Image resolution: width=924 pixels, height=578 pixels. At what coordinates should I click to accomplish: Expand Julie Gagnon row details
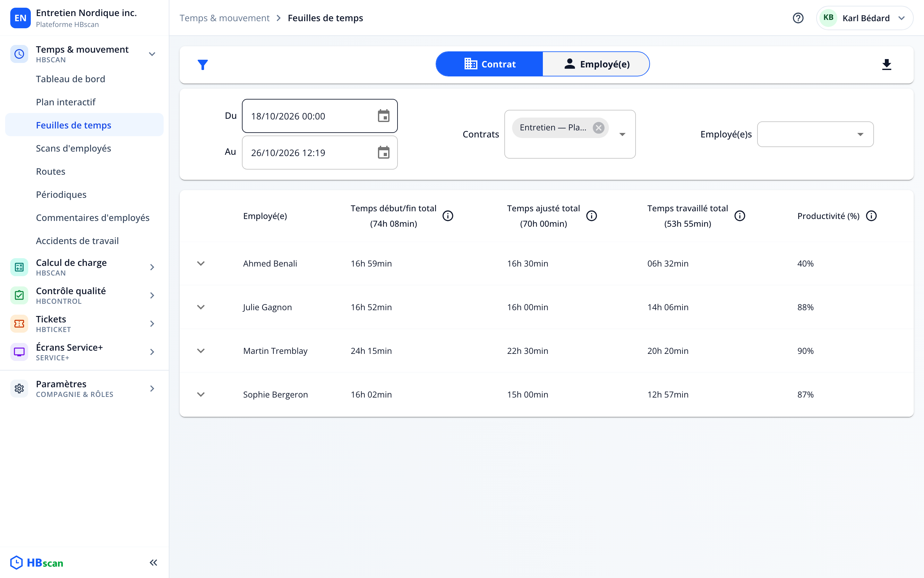click(201, 307)
